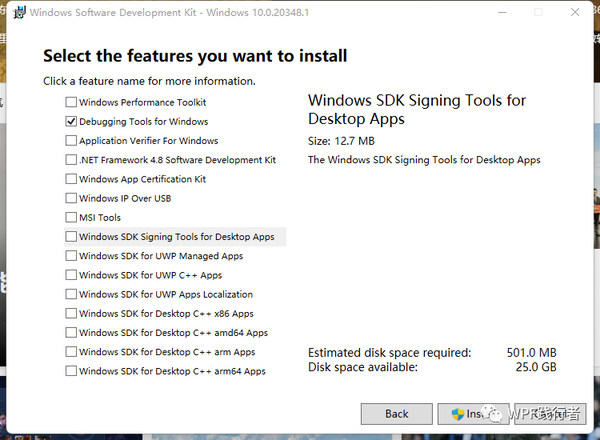Check the Windows IP Over USB box

[x=71, y=198]
